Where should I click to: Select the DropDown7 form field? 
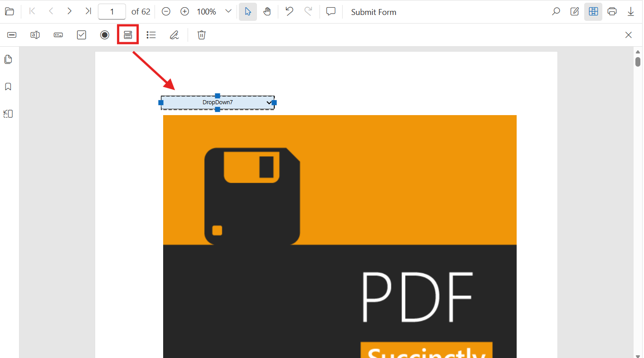pyautogui.click(x=218, y=103)
